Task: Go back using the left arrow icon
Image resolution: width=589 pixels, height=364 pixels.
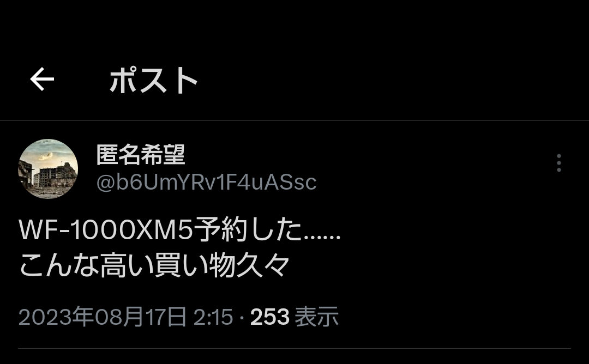Action: [42, 79]
